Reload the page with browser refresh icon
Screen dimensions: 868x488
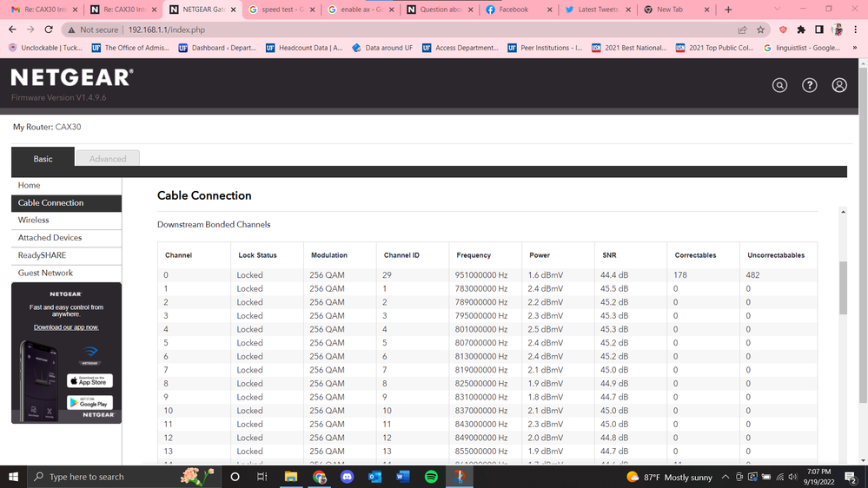tap(49, 30)
